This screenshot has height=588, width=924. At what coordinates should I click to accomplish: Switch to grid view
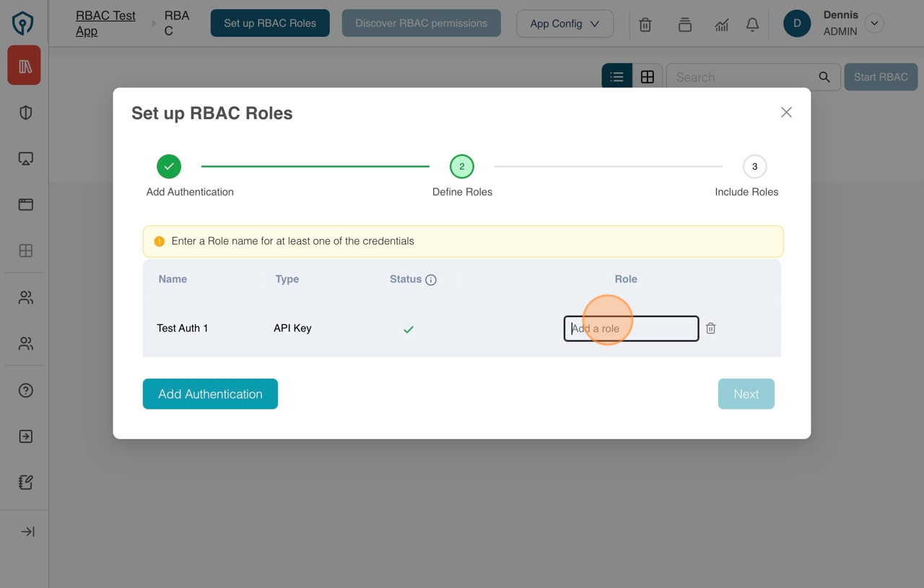click(x=648, y=76)
